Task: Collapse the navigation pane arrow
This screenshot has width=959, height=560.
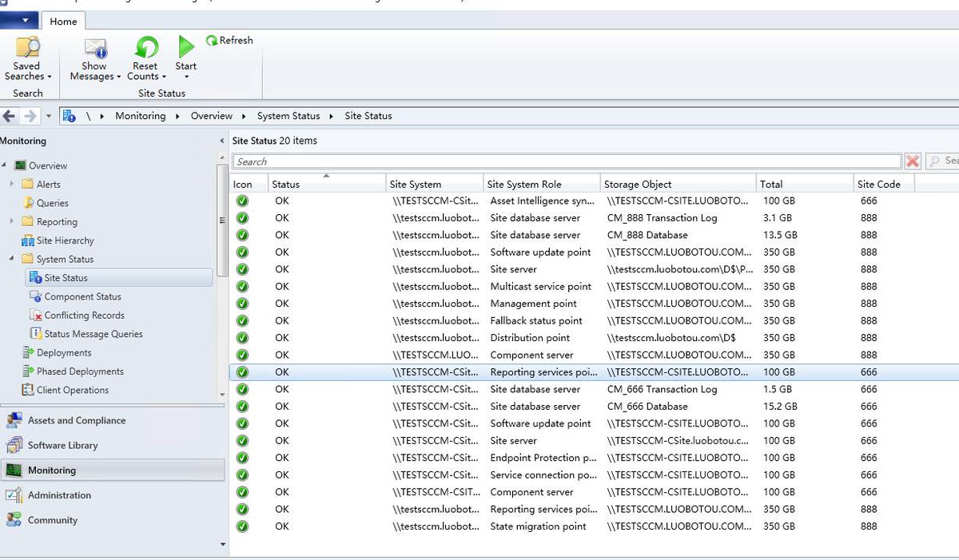Action: pos(222,141)
